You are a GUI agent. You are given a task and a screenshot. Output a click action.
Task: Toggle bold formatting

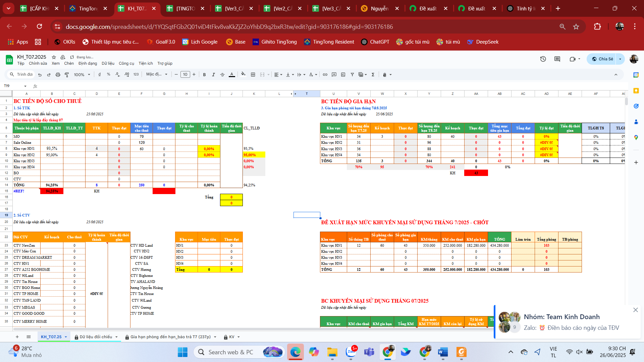click(x=204, y=74)
